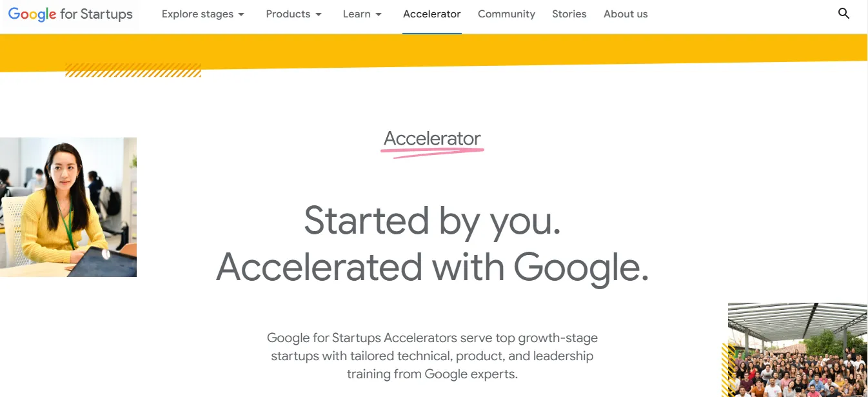Screen dimensions: 868x397
Task: Open the Explore stages menu label
Action: (197, 14)
